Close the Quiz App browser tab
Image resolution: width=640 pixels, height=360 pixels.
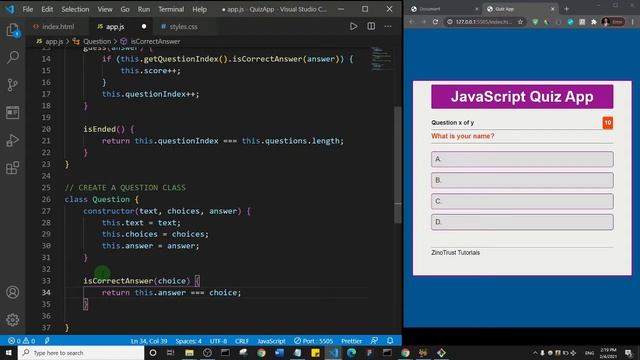click(553, 9)
